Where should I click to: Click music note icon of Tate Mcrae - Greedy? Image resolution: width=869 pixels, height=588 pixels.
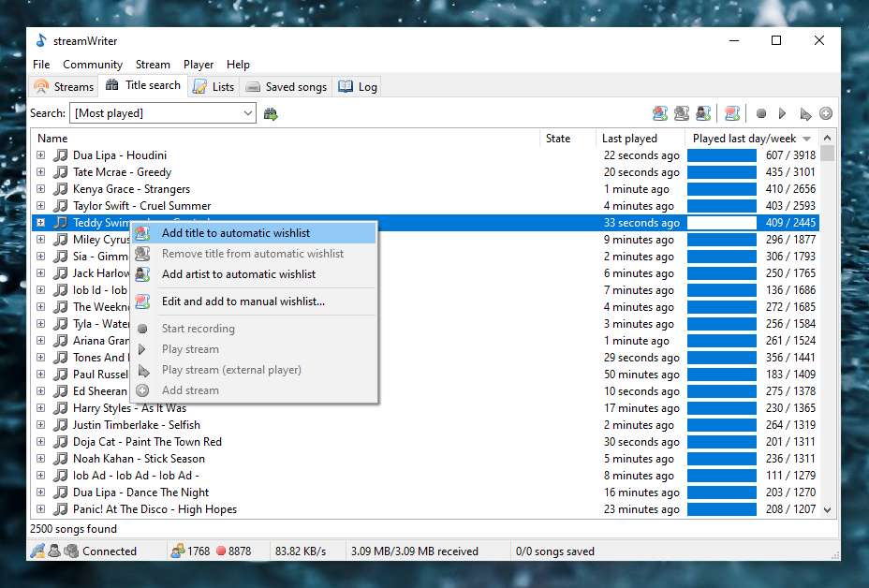pyautogui.click(x=61, y=171)
